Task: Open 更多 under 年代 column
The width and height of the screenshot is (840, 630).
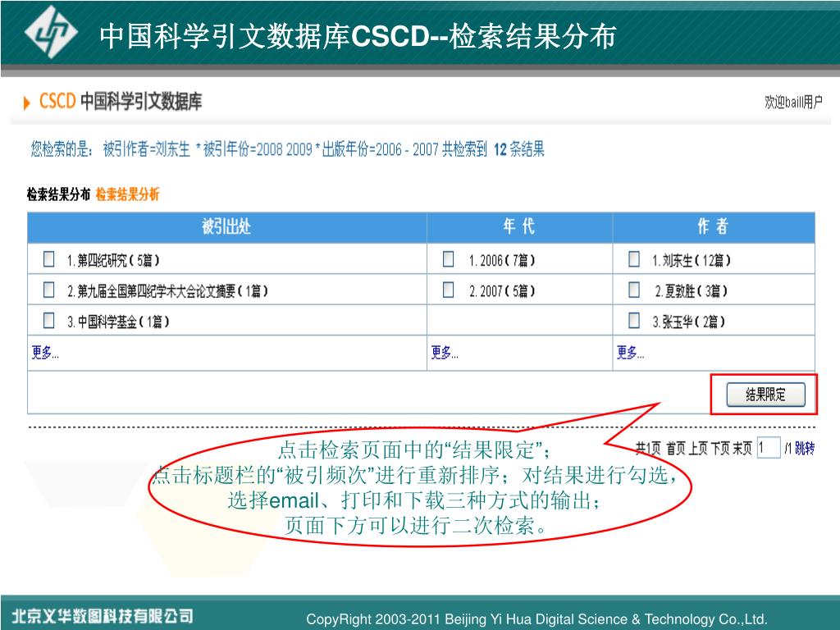Action: pos(445,353)
